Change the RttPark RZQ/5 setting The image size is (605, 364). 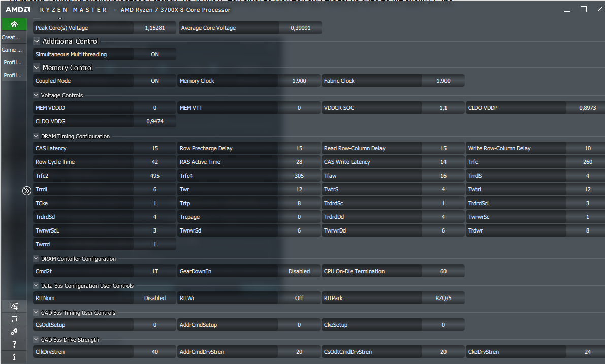(443, 298)
